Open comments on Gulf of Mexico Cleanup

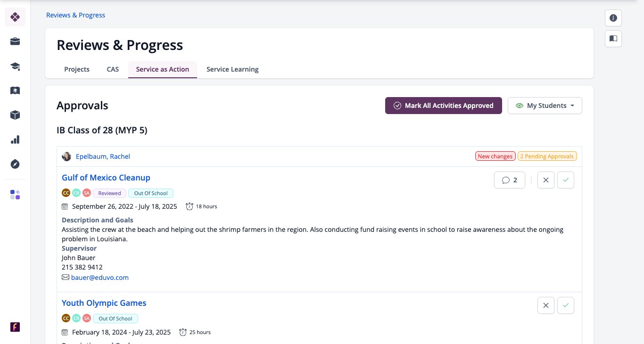point(510,180)
